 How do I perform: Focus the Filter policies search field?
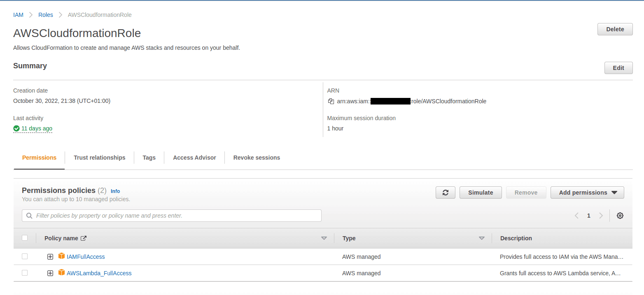coord(172,216)
